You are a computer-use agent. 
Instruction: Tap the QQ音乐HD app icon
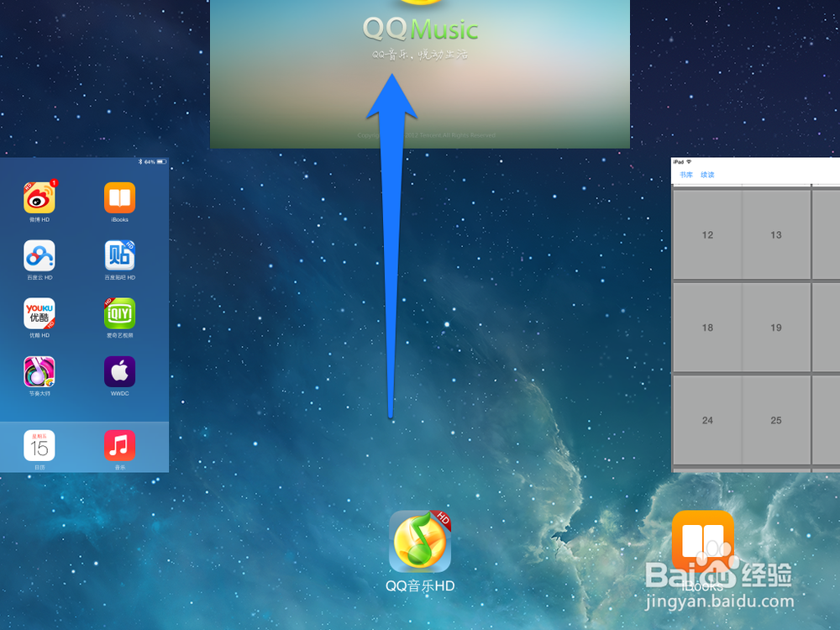click(x=420, y=542)
